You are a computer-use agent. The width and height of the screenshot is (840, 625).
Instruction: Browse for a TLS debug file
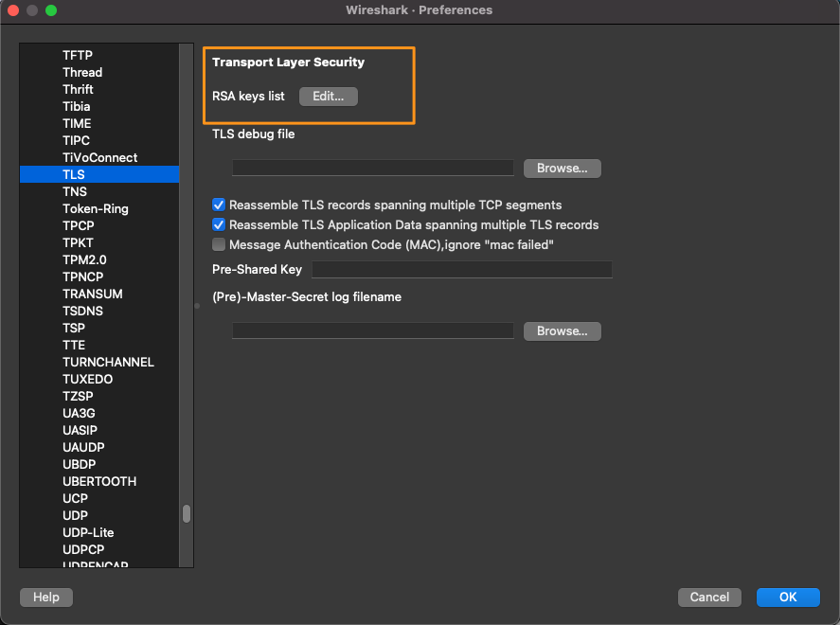pyautogui.click(x=562, y=169)
